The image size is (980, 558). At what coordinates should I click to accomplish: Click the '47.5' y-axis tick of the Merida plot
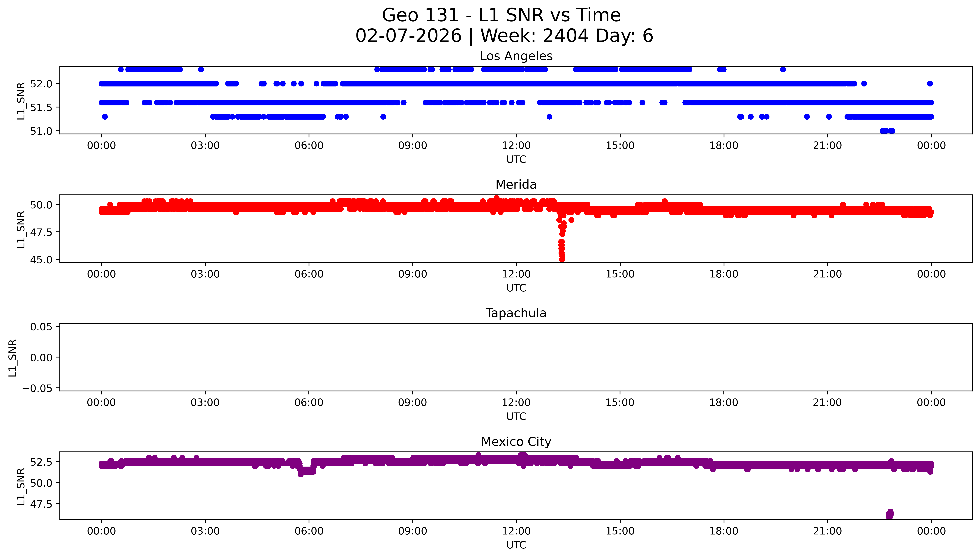coord(41,232)
